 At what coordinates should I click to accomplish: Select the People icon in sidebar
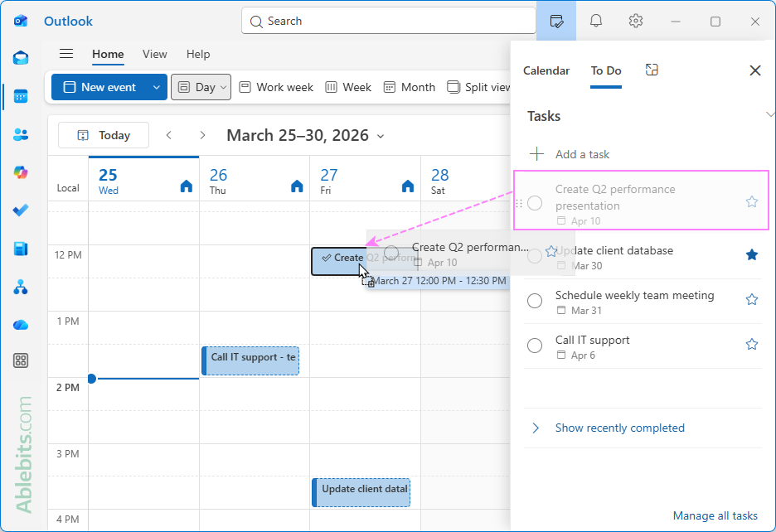(x=20, y=133)
